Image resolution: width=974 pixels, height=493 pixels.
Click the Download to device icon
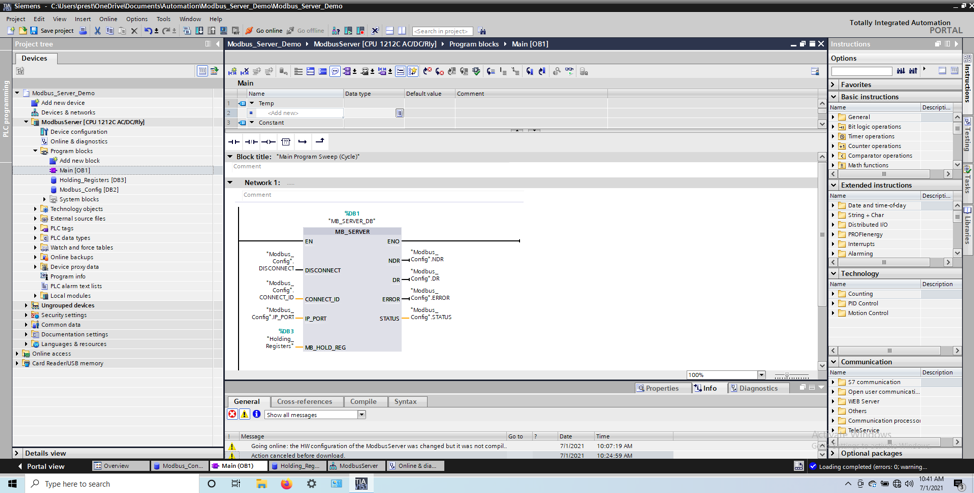click(199, 30)
